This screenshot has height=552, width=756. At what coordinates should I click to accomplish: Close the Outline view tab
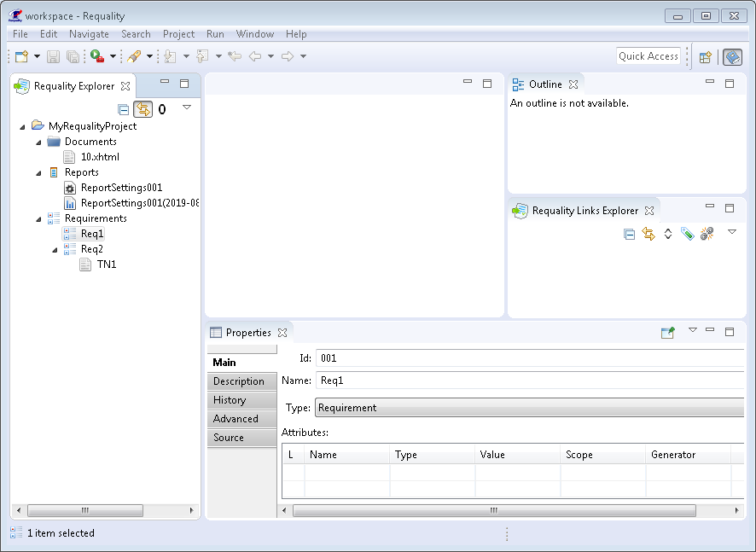click(x=573, y=84)
